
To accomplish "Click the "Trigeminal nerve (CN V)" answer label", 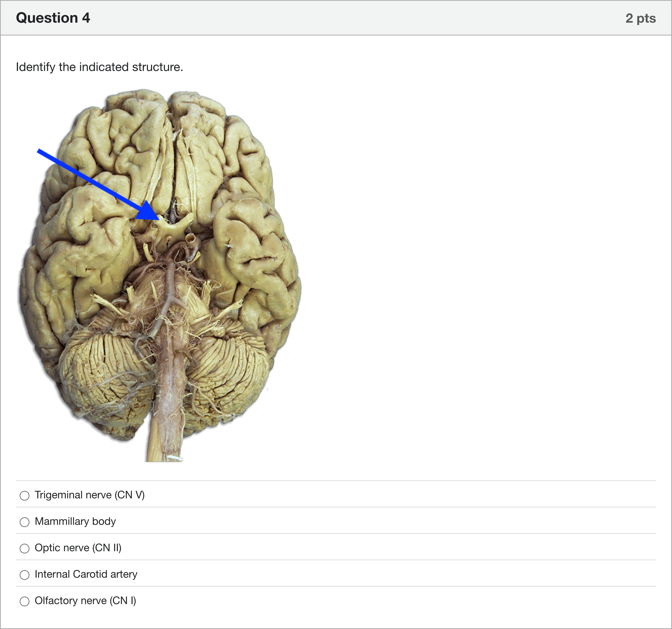I will (x=90, y=495).
